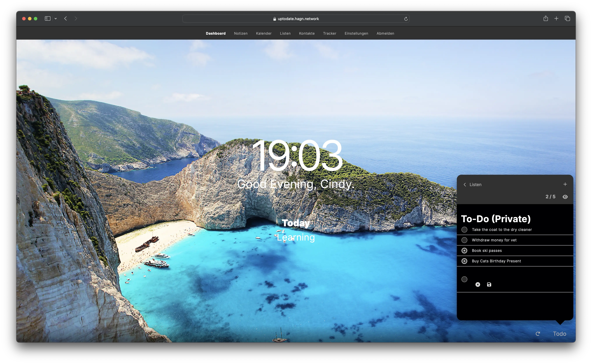Viewport: 592px width, 364px height.
Task: Open the Safari share icon
Action: [x=546, y=18]
